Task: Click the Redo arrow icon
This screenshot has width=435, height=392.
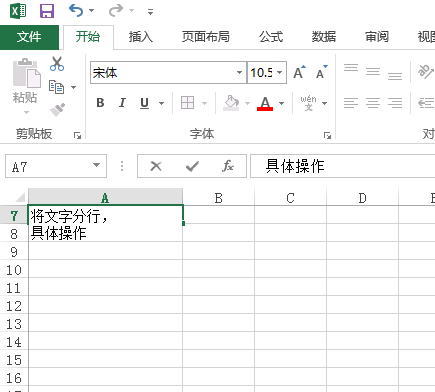Action: click(x=116, y=11)
